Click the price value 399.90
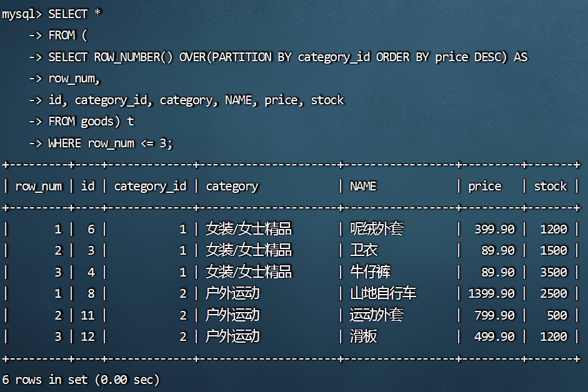 click(494, 229)
